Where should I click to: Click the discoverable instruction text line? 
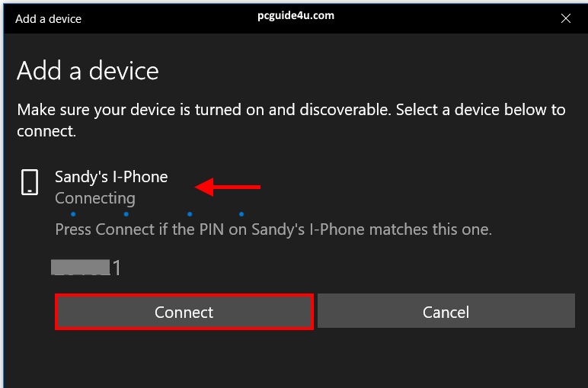pyautogui.click(x=291, y=110)
